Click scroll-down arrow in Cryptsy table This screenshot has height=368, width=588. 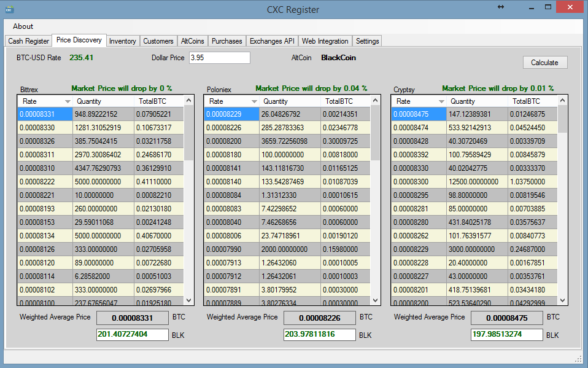(x=562, y=300)
